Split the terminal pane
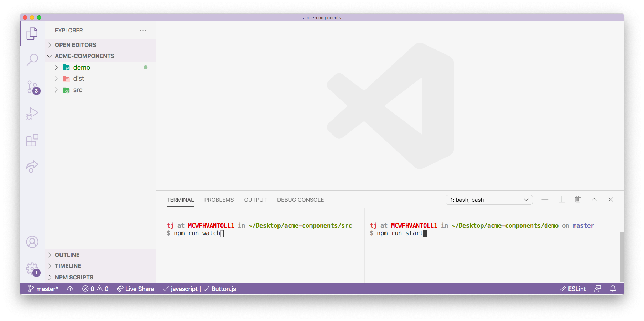Image resolution: width=644 pixels, height=321 pixels. (562, 200)
